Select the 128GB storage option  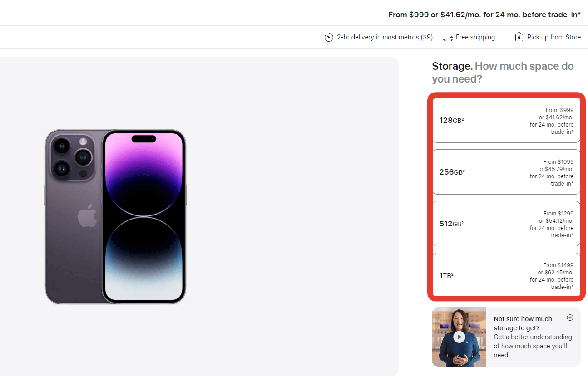pos(506,120)
